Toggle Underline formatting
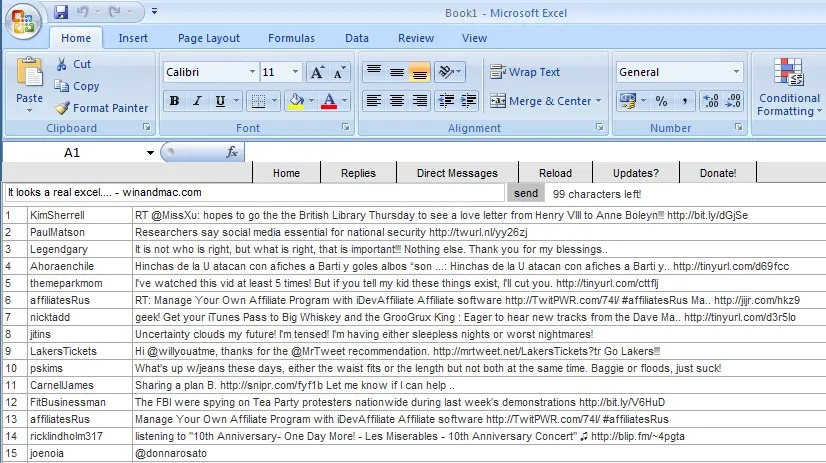The width and height of the screenshot is (826, 463). pyautogui.click(x=220, y=101)
